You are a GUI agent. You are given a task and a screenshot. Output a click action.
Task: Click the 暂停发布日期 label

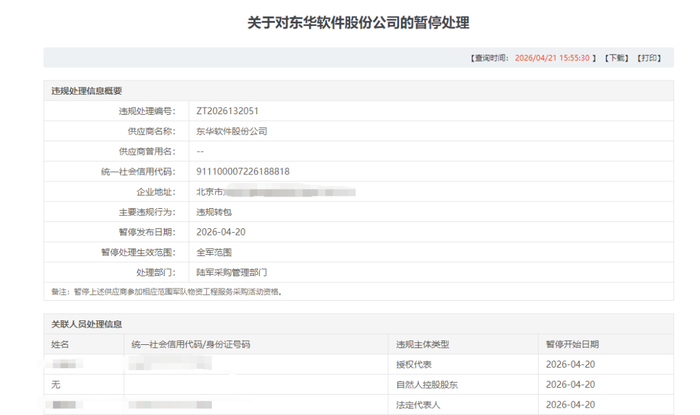tap(147, 232)
